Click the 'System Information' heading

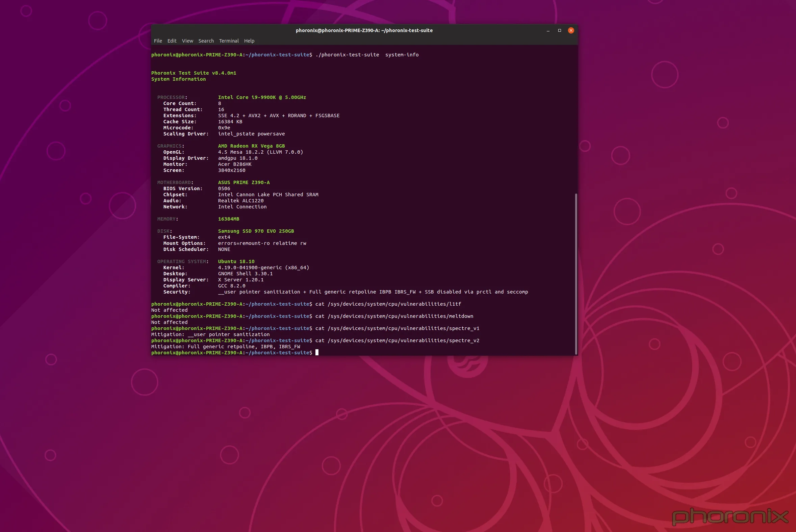coord(178,79)
